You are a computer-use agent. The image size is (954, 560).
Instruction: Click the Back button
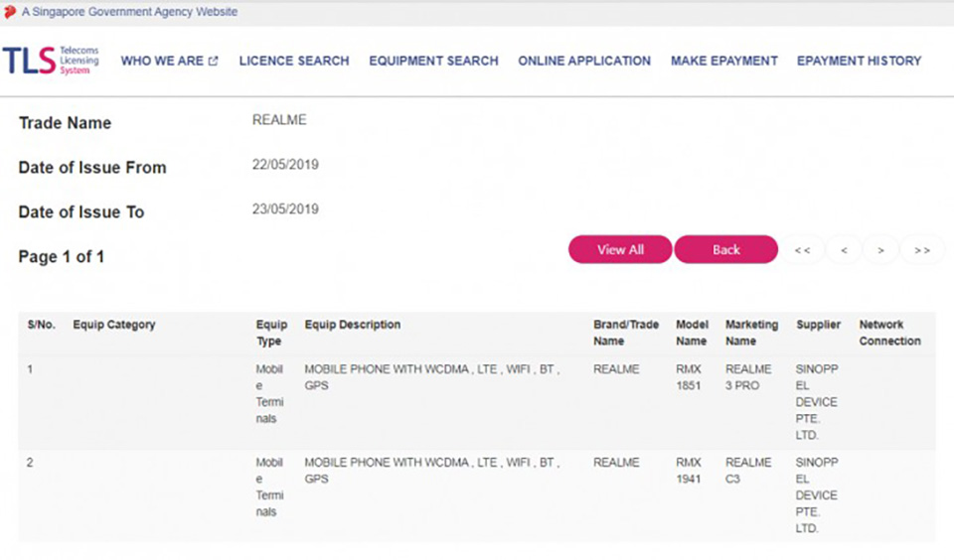tap(725, 249)
